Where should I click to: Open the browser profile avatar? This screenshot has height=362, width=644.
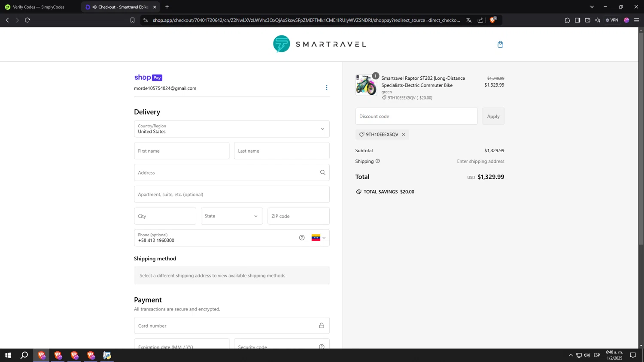point(626,20)
